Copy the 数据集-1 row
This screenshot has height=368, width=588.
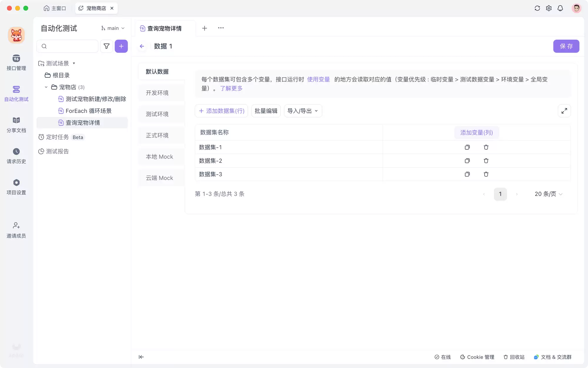tap(467, 147)
